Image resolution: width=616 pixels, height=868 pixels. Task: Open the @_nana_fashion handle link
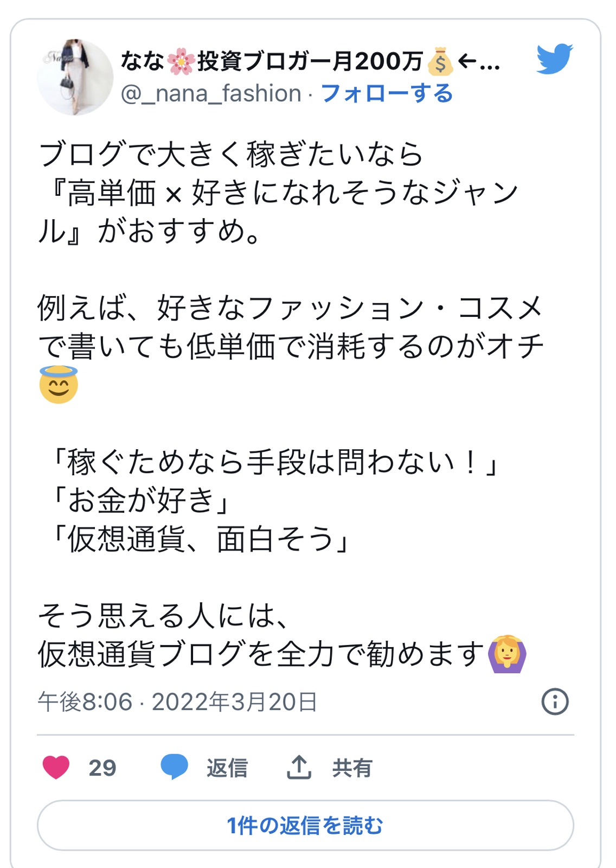(211, 93)
